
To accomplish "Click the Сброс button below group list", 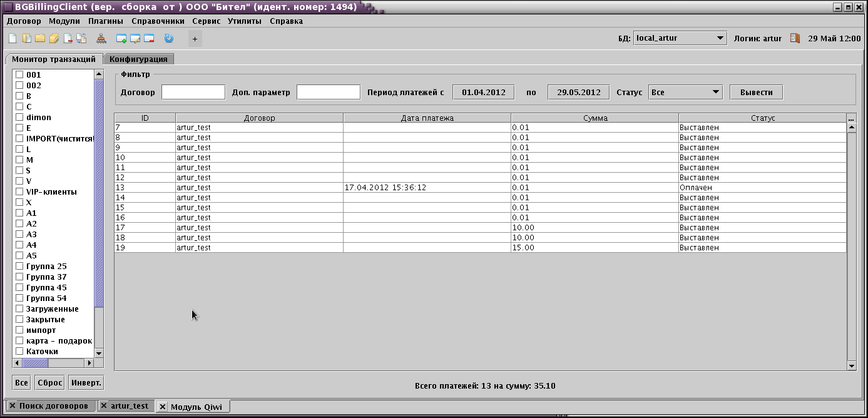I will click(50, 383).
